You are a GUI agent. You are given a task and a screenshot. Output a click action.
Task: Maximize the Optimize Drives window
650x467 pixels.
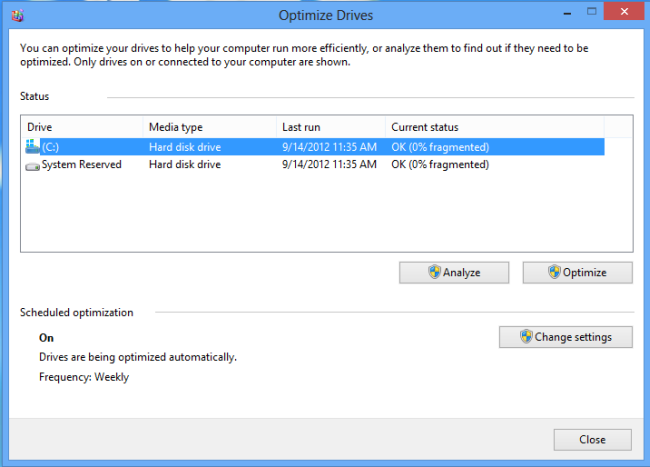point(592,12)
